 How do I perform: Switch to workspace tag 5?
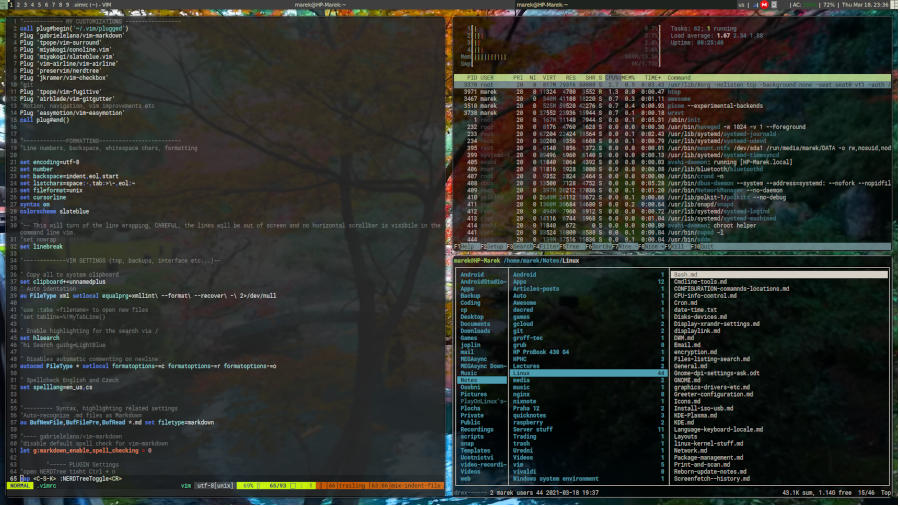[39, 4]
